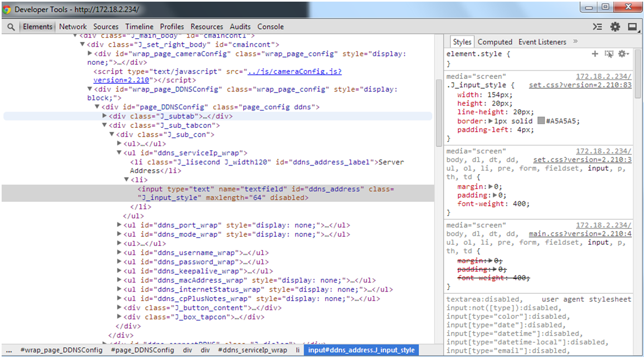The width and height of the screenshot is (644, 357).
Task: Open DevTools settings gear icon
Action: tap(615, 27)
